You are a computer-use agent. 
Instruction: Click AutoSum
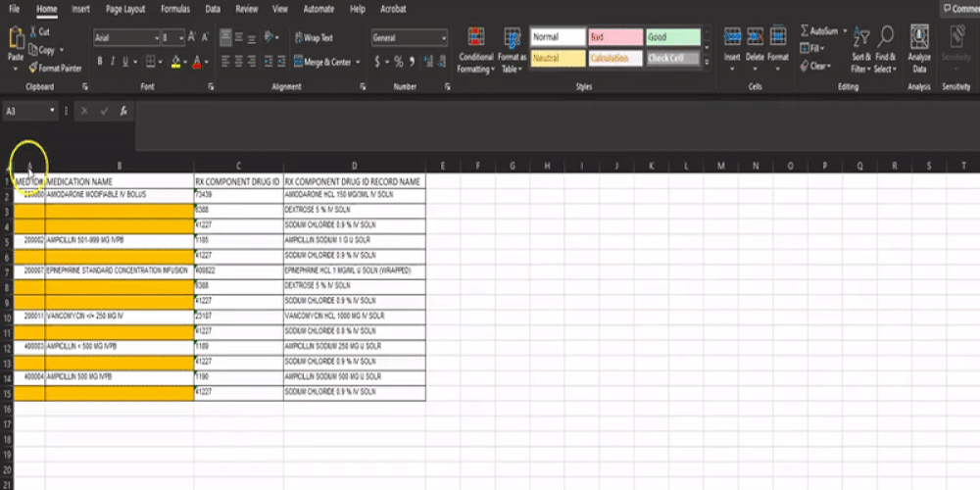(819, 30)
